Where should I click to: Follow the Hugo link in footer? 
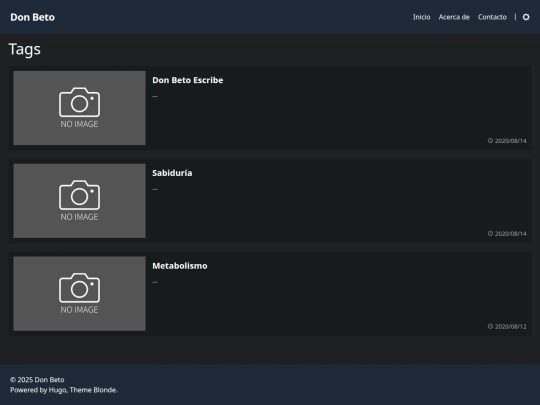click(x=57, y=390)
